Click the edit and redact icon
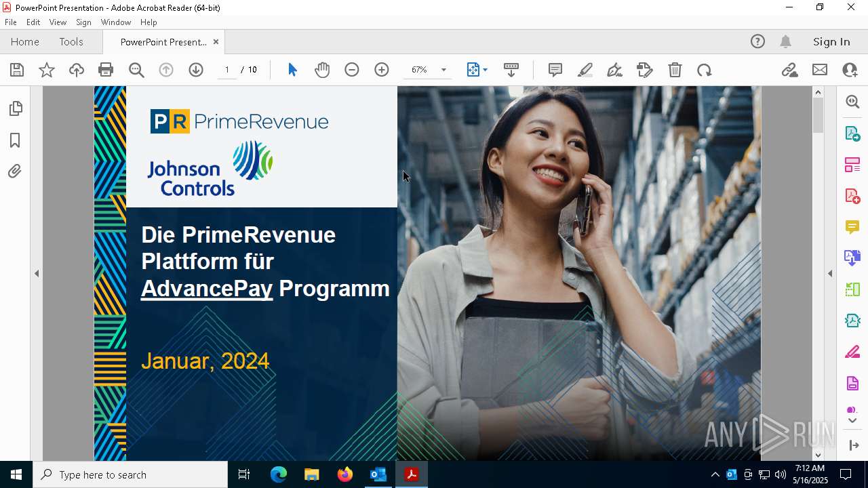 pyautogui.click(x=645, y=70)
